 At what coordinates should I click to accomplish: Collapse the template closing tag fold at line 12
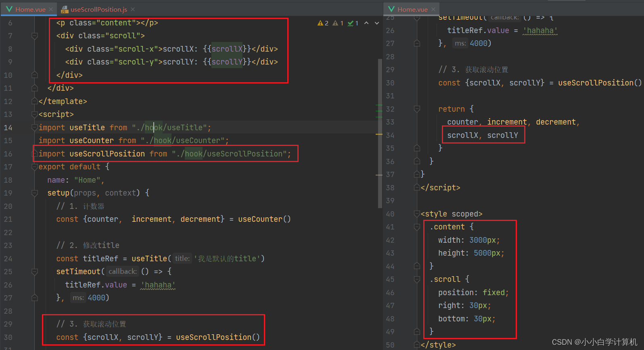35,101
